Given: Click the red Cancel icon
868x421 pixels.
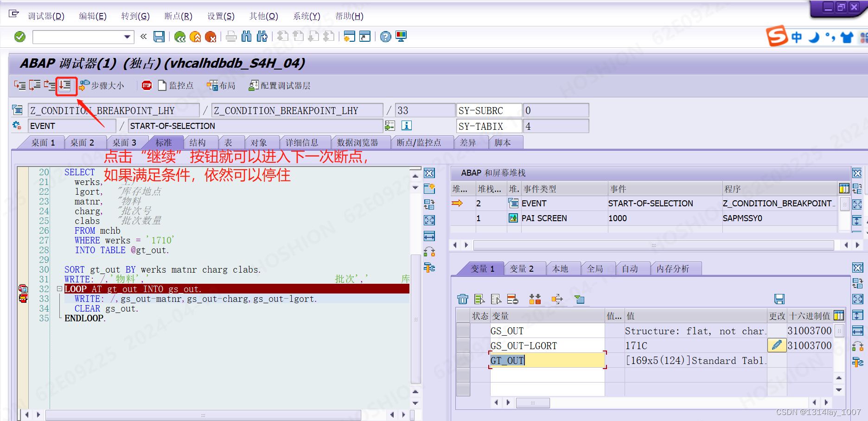Looking at the screenshot, I should coord(211,37).
